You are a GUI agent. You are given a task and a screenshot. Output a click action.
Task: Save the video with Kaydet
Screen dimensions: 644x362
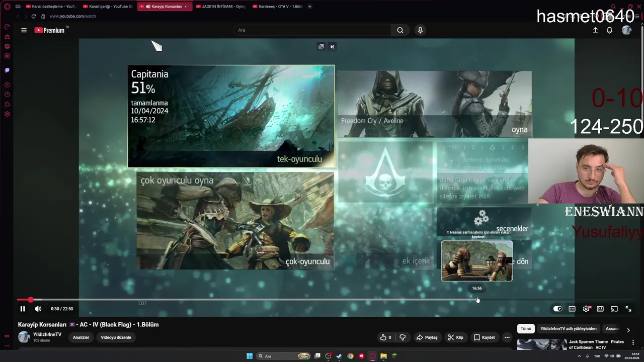(485, 337)
